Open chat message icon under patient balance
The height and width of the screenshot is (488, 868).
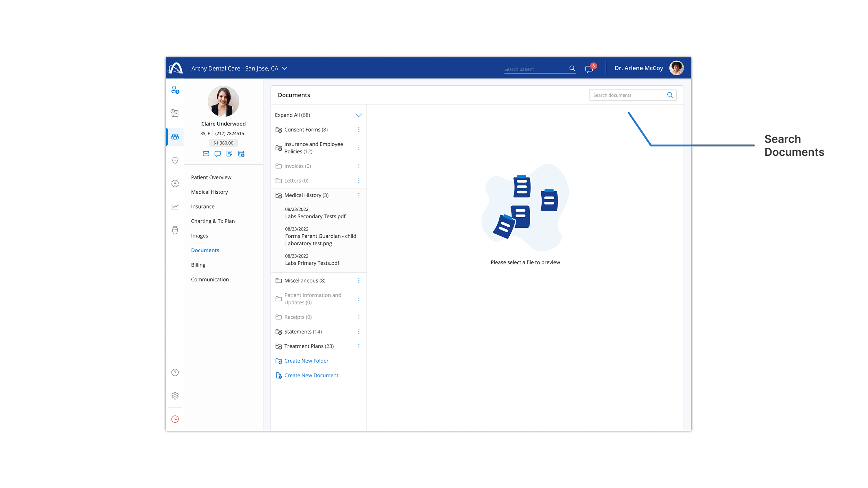(x=218, y=154)
